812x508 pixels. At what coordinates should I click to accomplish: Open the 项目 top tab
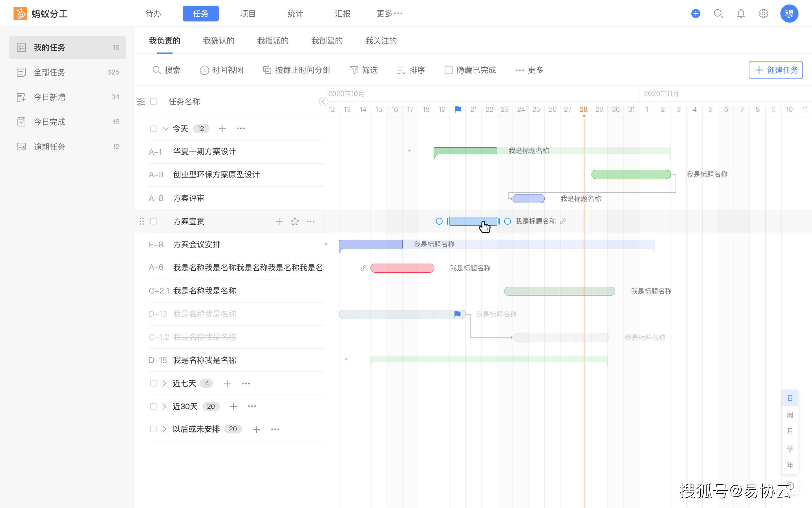coord(248,14)
